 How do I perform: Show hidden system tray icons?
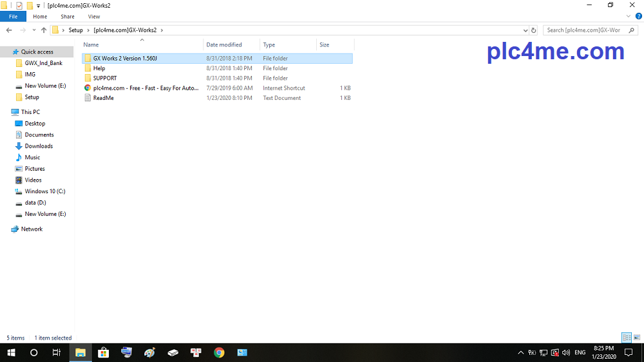(x=521, y=352)
